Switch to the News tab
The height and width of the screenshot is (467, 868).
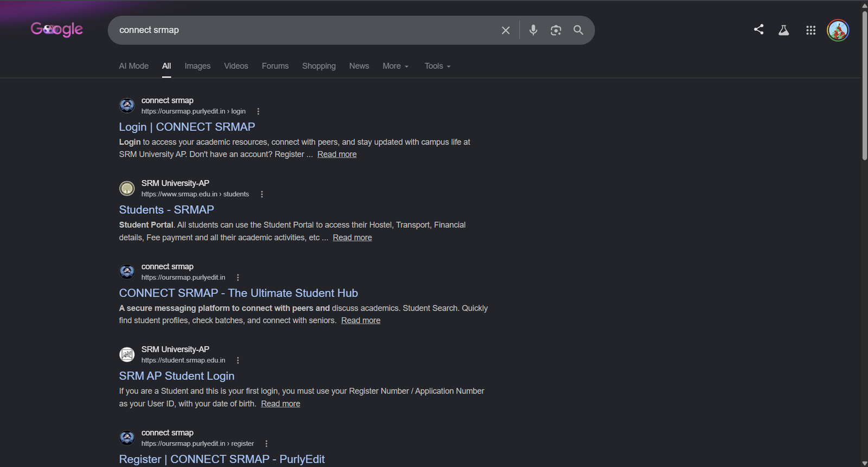point(359,66)
